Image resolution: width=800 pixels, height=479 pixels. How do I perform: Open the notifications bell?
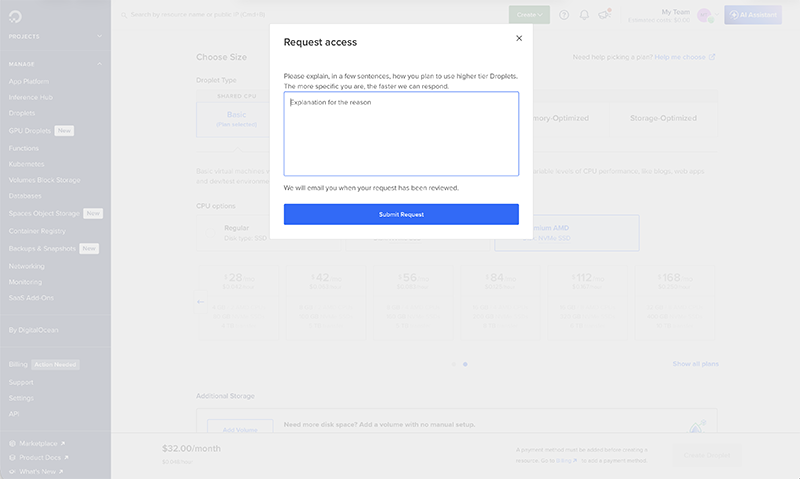point(584,15)
